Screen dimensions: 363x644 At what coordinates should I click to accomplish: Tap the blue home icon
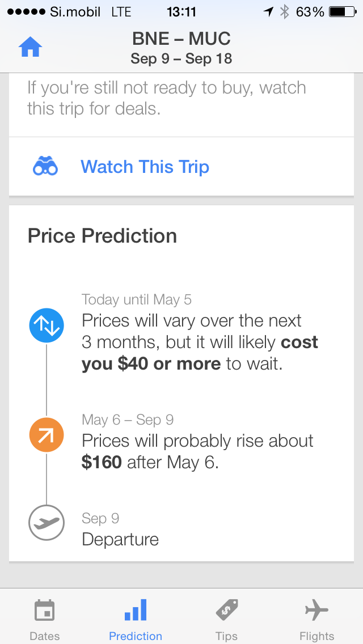(31, 47)
